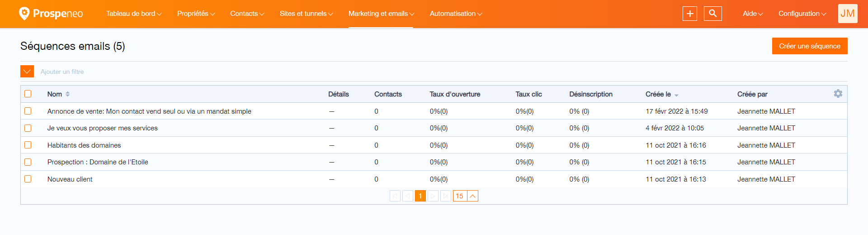Click the Ajouter un filtre field

(62, 72)
